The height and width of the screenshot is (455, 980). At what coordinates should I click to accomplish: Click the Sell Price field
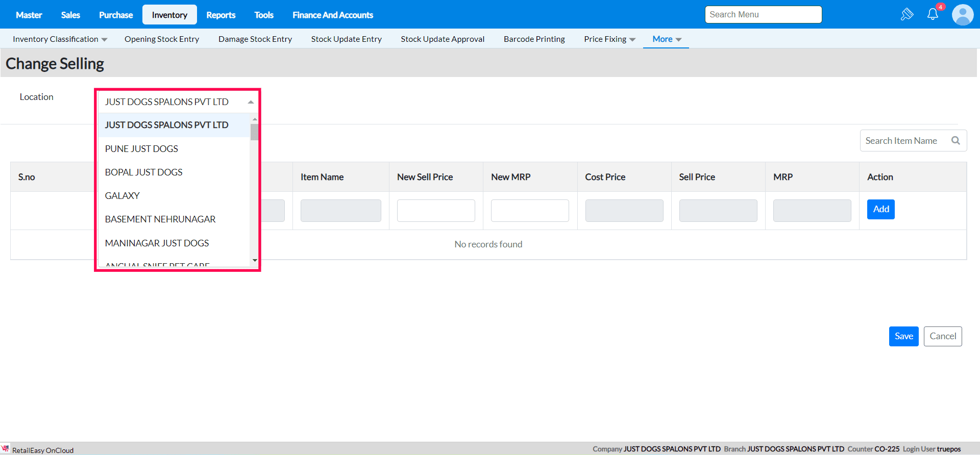(x=718, y=211)
